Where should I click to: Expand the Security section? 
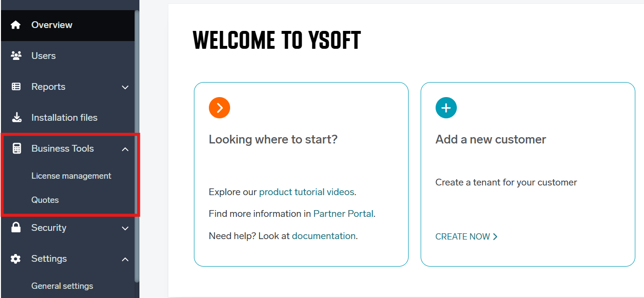click(x=125, y=228)
